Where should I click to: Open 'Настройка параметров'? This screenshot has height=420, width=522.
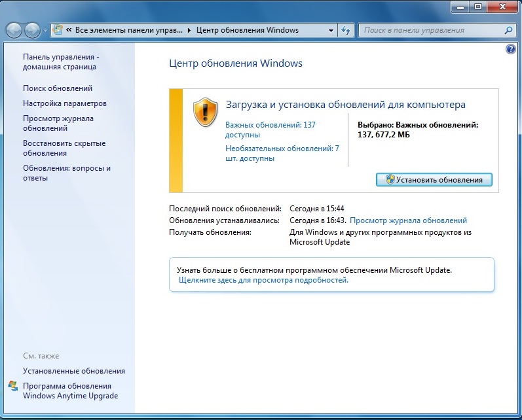pos(65,103)
